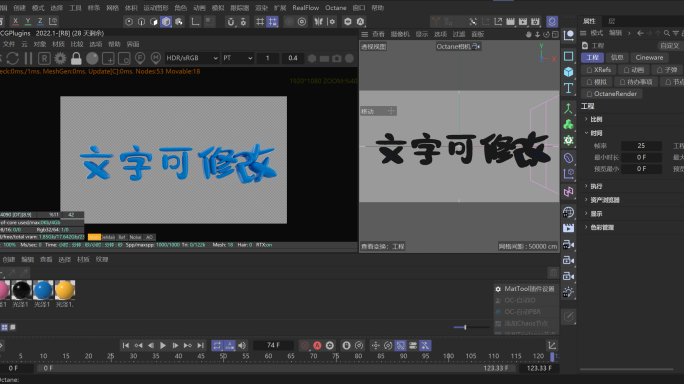
Task: Click the clapperboard camera icon in sidebar
Action: pos(568,228)
